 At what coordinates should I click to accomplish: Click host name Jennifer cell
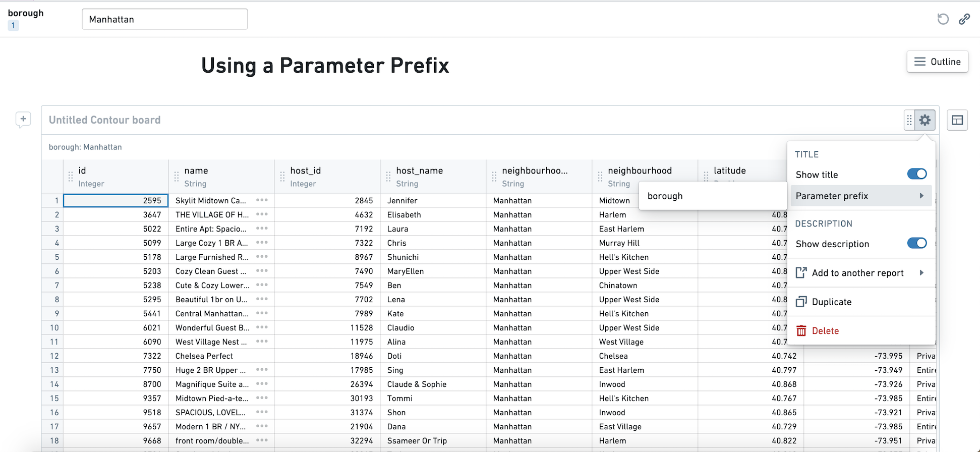pyautogui.click(x=433, y=200)
